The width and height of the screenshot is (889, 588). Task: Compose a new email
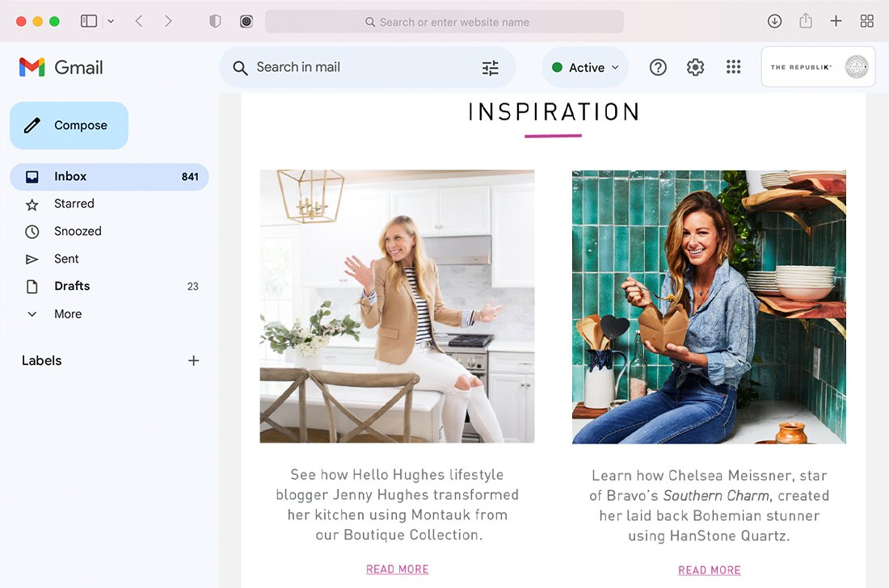click(70, 125)
